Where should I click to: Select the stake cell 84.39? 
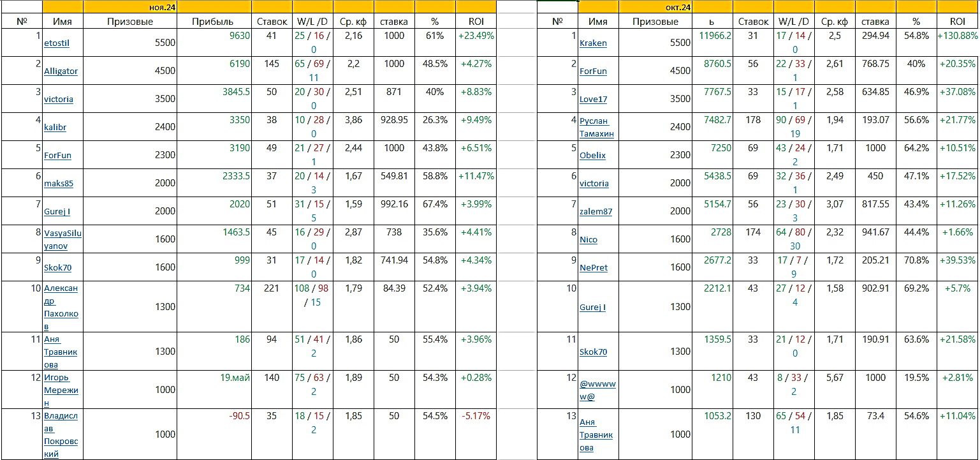tap(394, 307)
